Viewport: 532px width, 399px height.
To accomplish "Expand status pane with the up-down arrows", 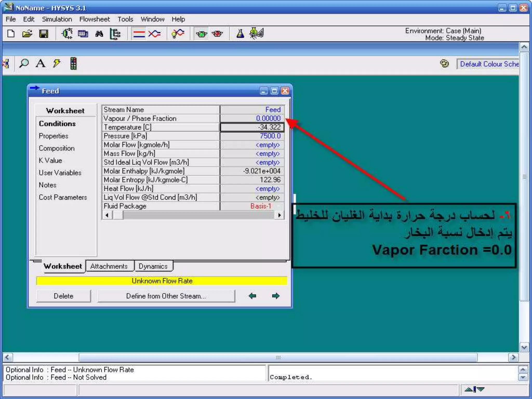I will click(x=474, y=389).
